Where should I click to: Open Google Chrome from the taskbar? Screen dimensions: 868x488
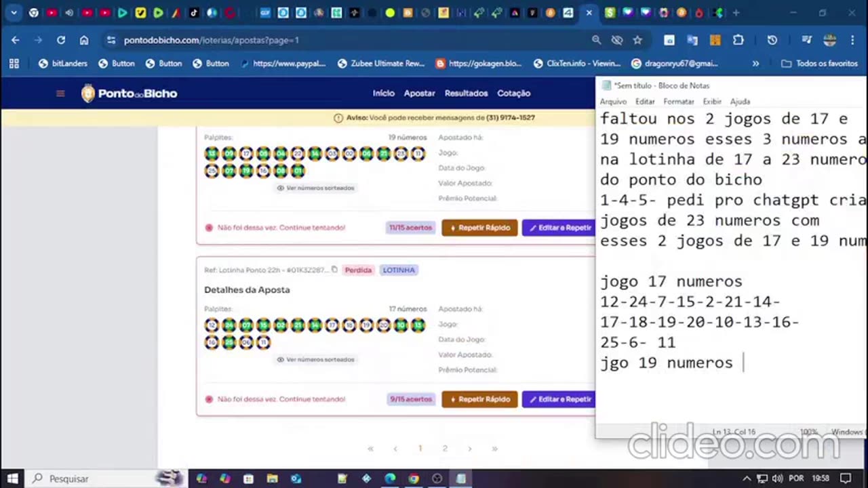pos(414,479)
